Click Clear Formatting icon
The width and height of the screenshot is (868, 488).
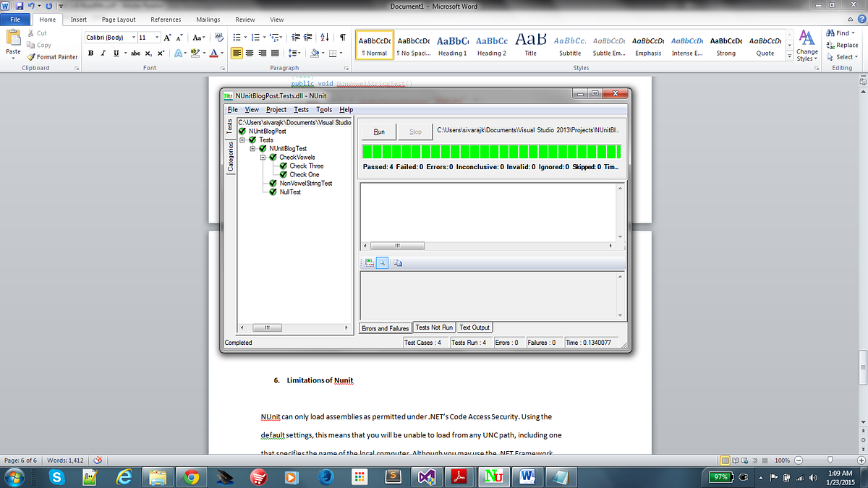tap(218, 38)
